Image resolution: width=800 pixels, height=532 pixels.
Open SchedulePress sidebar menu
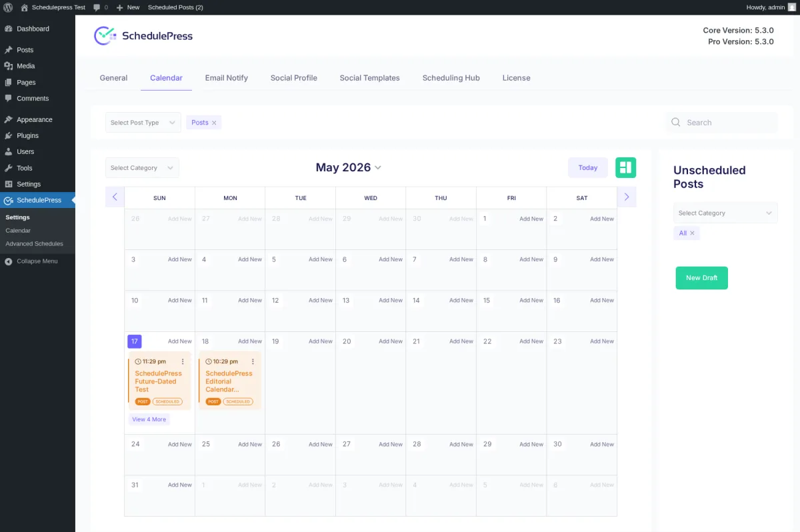click(x=37, y=200)
